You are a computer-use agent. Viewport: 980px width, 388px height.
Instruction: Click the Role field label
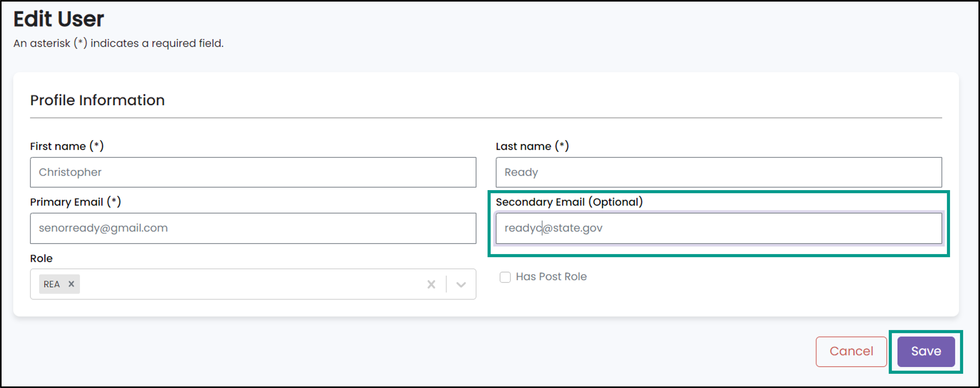[x=42, y=259]
